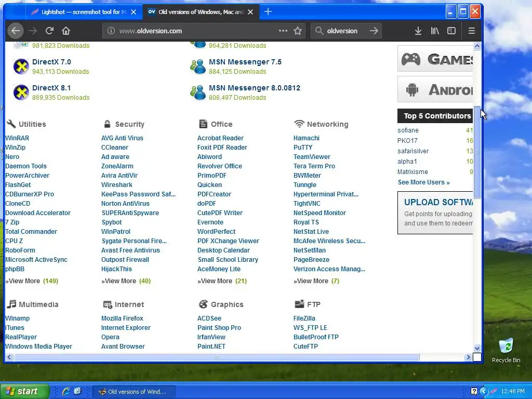Bookmark this page with the star
The image size is (532, 399).
point(298,31)
